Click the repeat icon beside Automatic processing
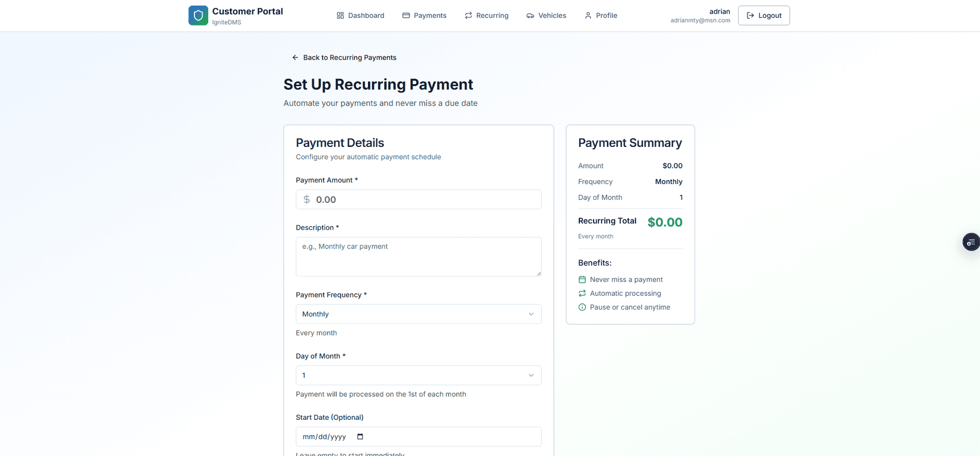Screen dimensions: 980x456 [x=582, y=293]
